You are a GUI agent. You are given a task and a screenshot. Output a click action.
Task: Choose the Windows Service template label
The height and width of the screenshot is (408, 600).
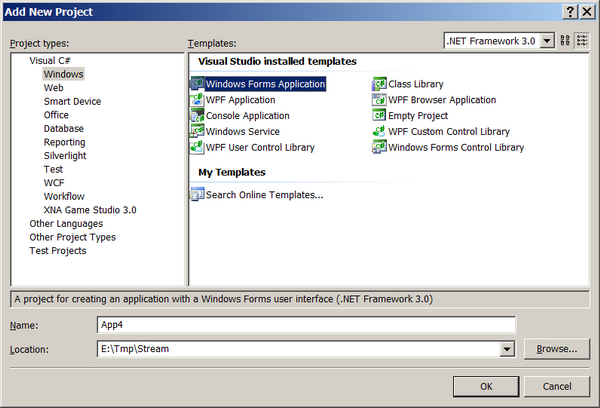[243, 132]
